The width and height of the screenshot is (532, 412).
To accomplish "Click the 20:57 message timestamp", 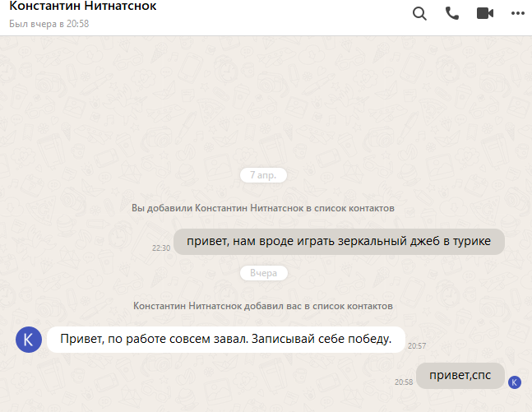I will 417,346.
